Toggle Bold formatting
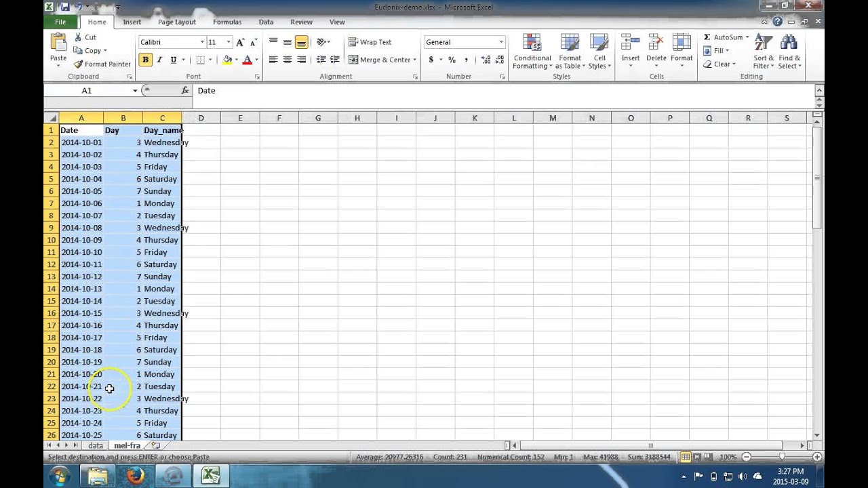Viewport: 868px width, 488px height. tap(145, 60)
